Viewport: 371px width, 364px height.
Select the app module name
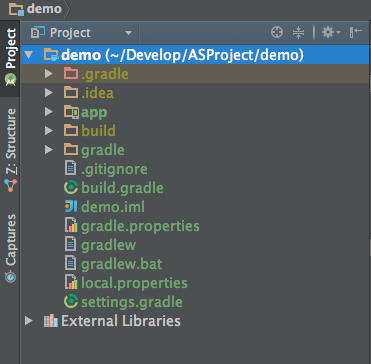[94, 113]
